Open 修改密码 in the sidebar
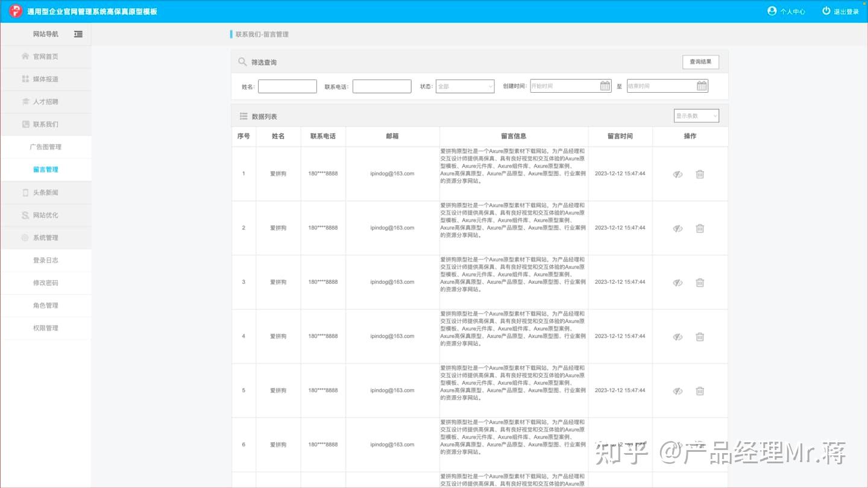Image resolution: width=868 pixels, height=488 pixels. pyautogui.click(x=46, y=283)
